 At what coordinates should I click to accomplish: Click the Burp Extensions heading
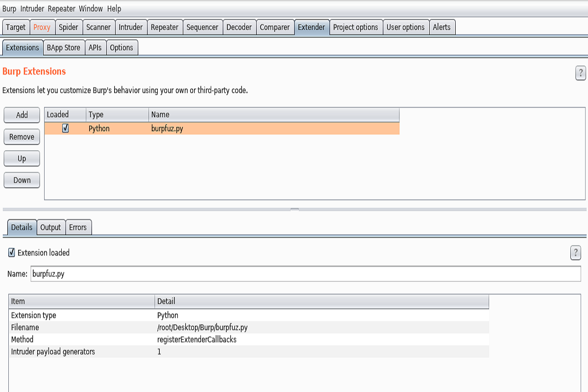pos(34,72)
